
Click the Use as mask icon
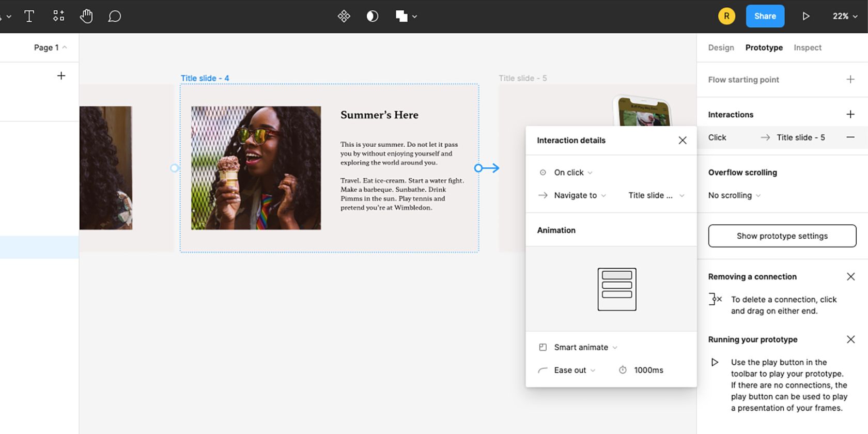(x=372, y=17)
